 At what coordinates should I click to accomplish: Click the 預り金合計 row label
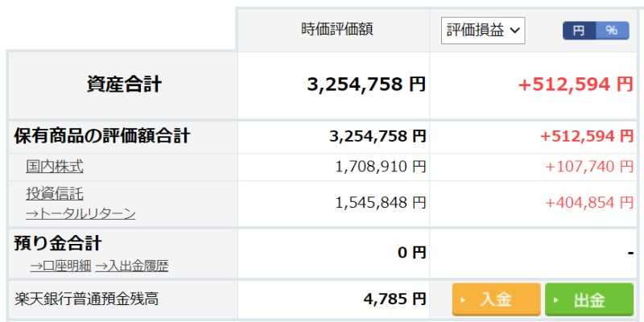click(57, 243)
